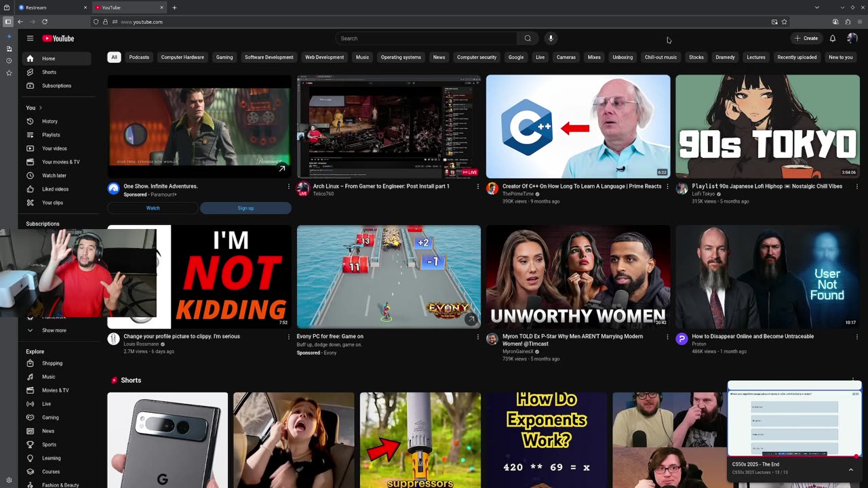Viewport: 868px width, 488px height.
Task: Seek using the miniplayer red progress bar
Action: click(x=794, y=456)
